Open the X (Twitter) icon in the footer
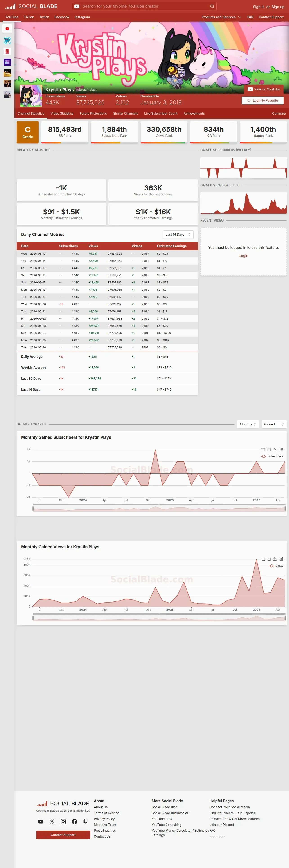 point(52,822)
